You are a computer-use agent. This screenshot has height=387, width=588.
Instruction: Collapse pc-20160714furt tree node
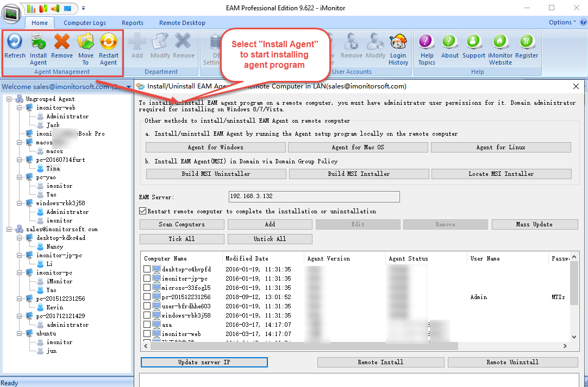tap(19, 160)
